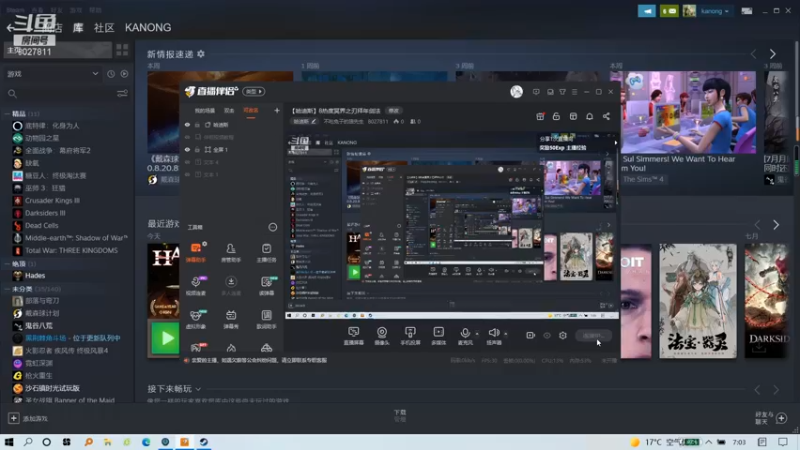Click the record video icon beside the gear
Image resolution: width=800 pixels, height=450 pixels.
pyautogui.click(x=531, y=335)
